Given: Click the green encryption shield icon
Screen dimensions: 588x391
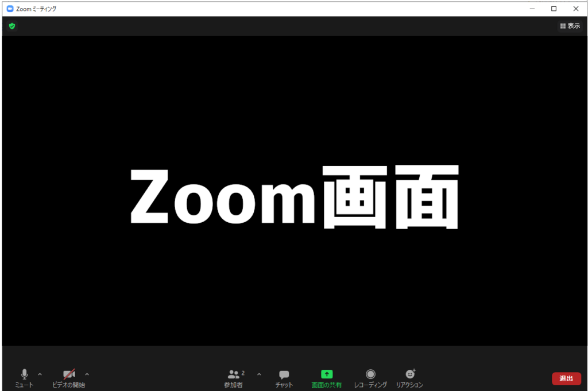Looking at the screenshot, I should pos(12,26).
